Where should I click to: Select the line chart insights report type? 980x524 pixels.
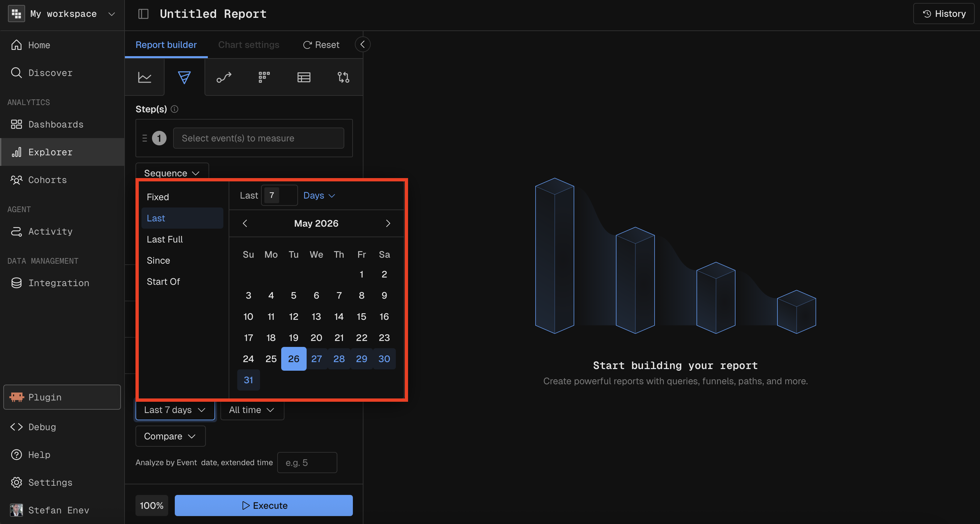[145, 77]
